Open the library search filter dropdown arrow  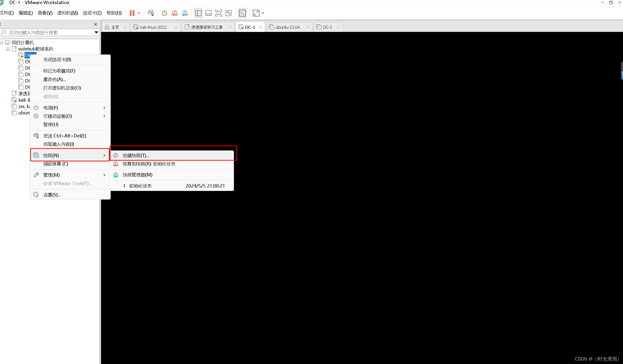point(96,32)
